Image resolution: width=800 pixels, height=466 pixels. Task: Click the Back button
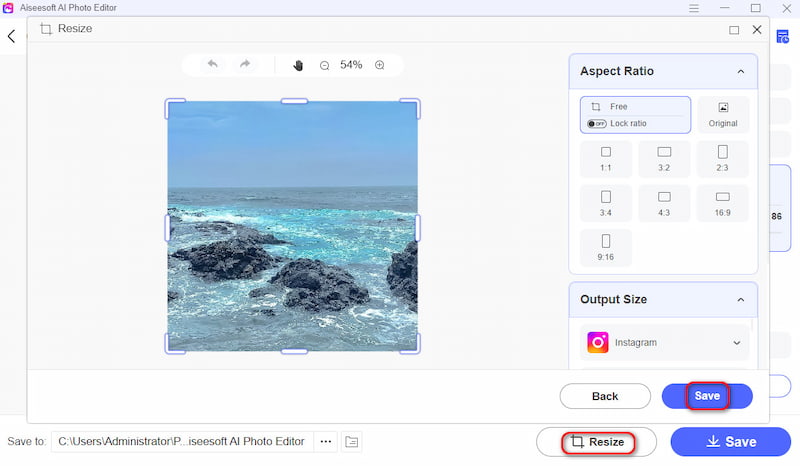tap(604, 396)
